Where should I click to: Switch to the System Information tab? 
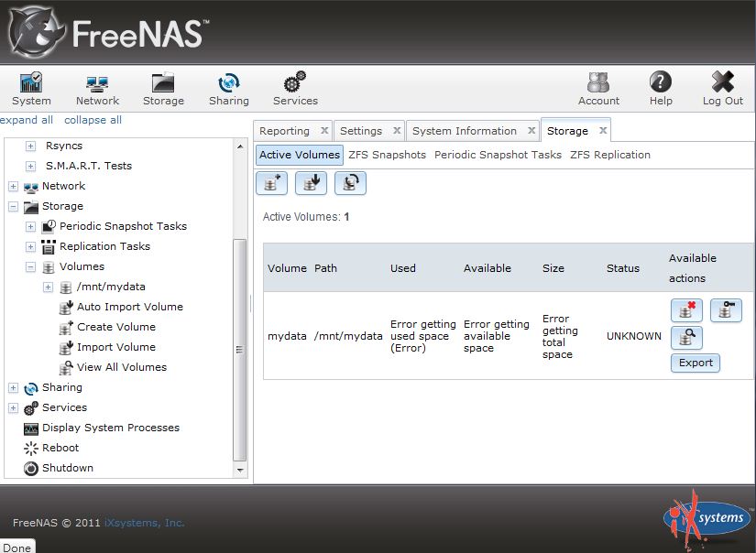pyautogui.click(x=465, y=131)
